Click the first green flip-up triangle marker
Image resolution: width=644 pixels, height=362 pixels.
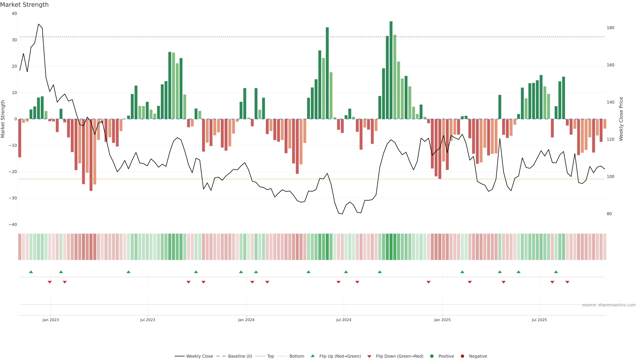coord(31,272)
